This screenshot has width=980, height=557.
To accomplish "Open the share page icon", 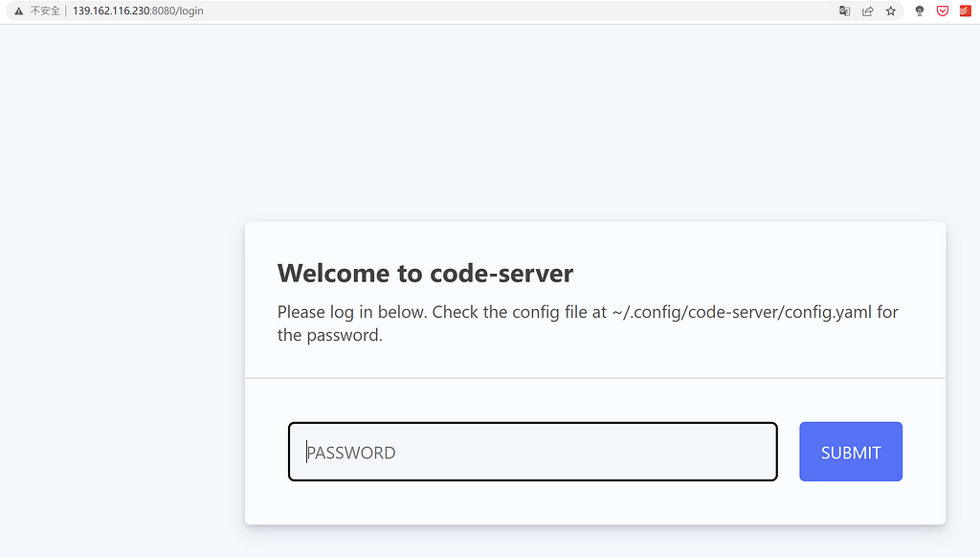I will point(867,11).
